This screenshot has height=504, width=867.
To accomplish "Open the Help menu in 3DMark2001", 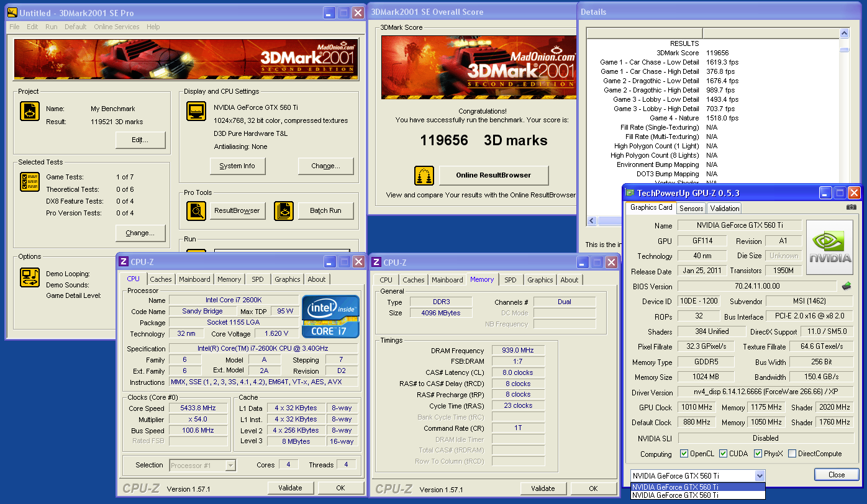I will click(x=153, y=27).
